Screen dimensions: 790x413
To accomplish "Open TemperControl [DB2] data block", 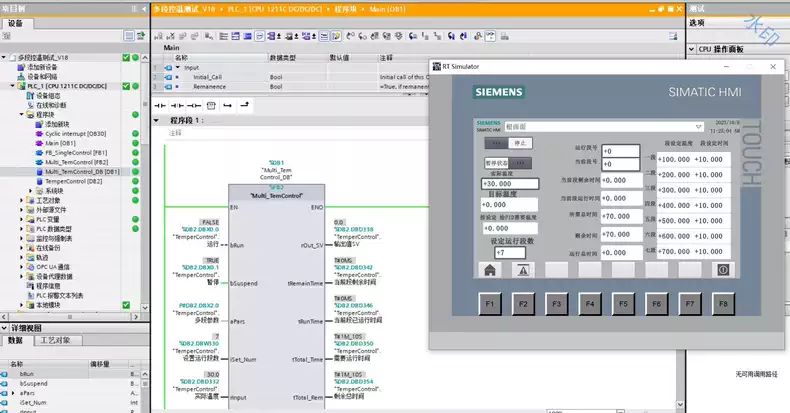I will 74,181.
